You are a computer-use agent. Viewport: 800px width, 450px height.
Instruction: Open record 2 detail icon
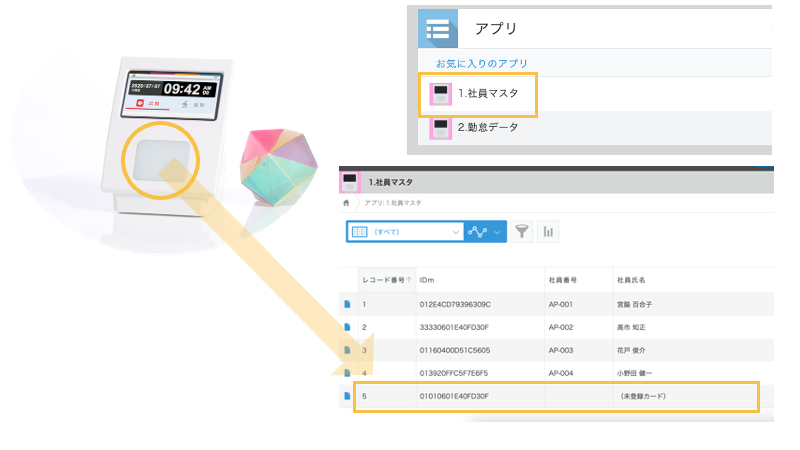pos(347,327)
